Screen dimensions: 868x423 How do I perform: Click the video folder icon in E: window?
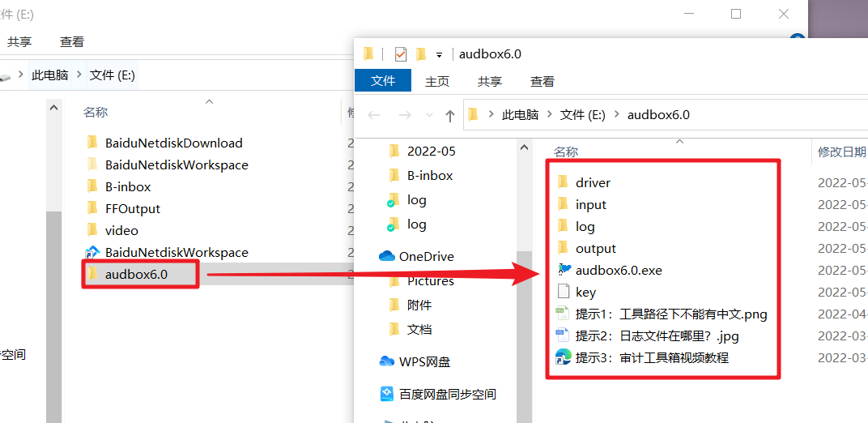92,230
